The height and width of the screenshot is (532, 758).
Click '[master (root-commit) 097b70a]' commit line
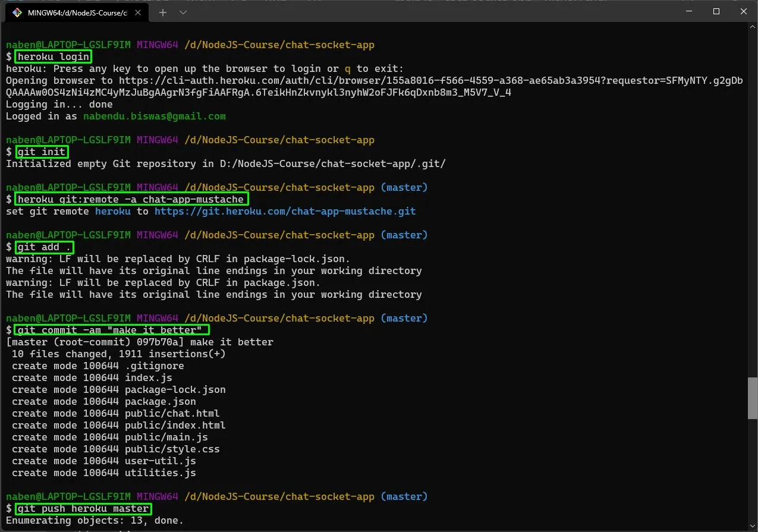(140, 342)
